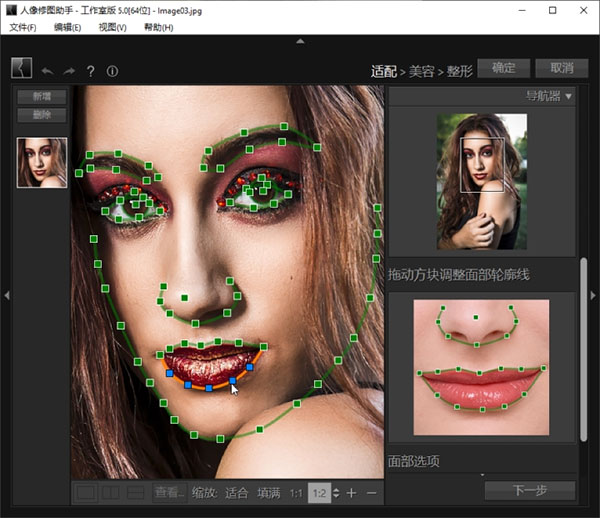
Task: Show info via the circled i icon
Action: tap(112, 71)
